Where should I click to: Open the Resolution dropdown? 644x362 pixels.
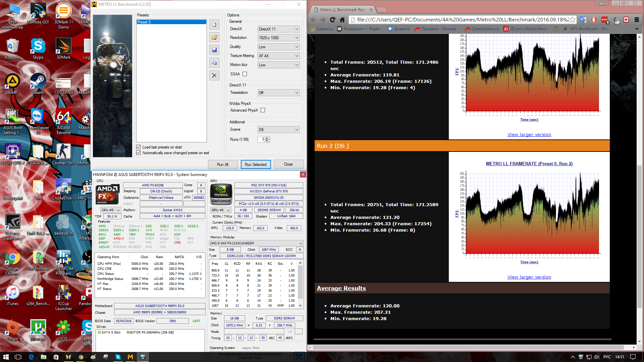pos(278,38)
